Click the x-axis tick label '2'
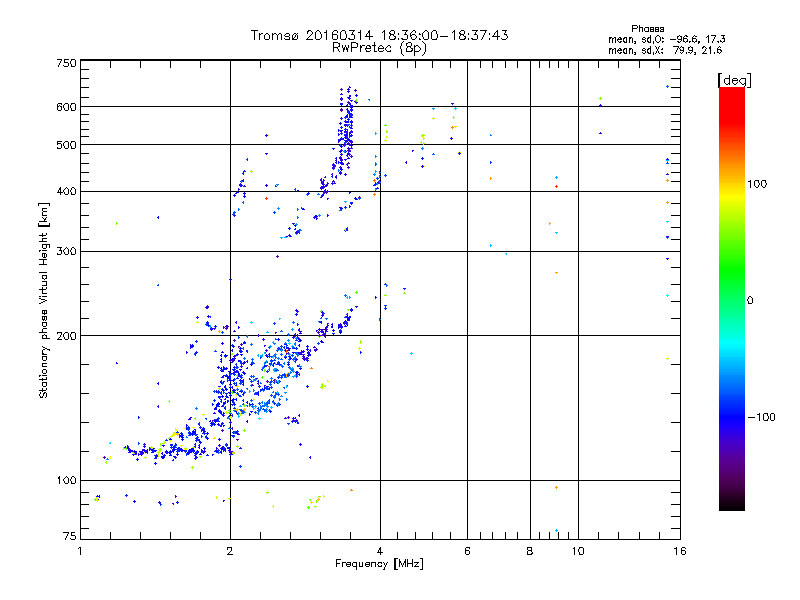800x600 pixels. pyautogui.click(x=230, y=551)
